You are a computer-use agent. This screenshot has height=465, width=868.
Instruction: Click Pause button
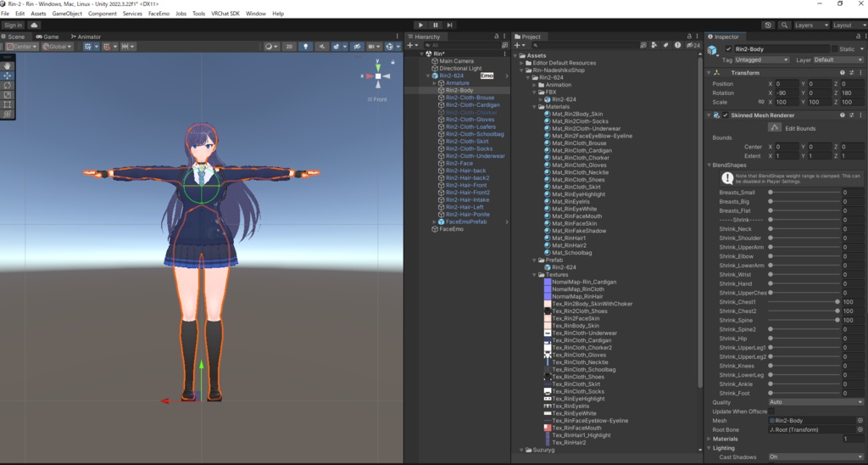click(435, 25)
